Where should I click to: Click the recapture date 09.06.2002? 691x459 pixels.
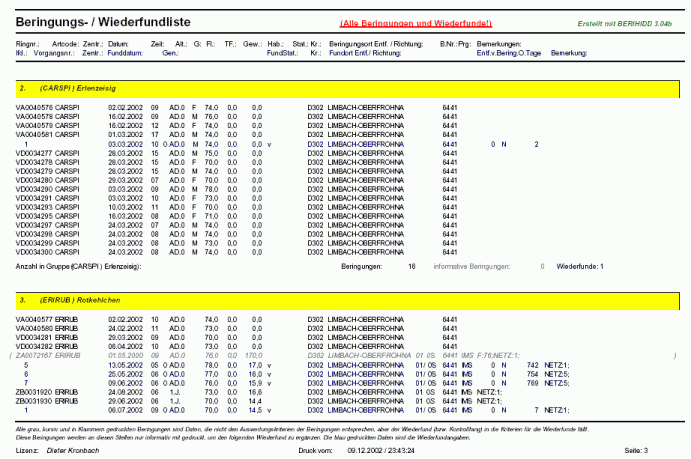click(x=126, y=383)
